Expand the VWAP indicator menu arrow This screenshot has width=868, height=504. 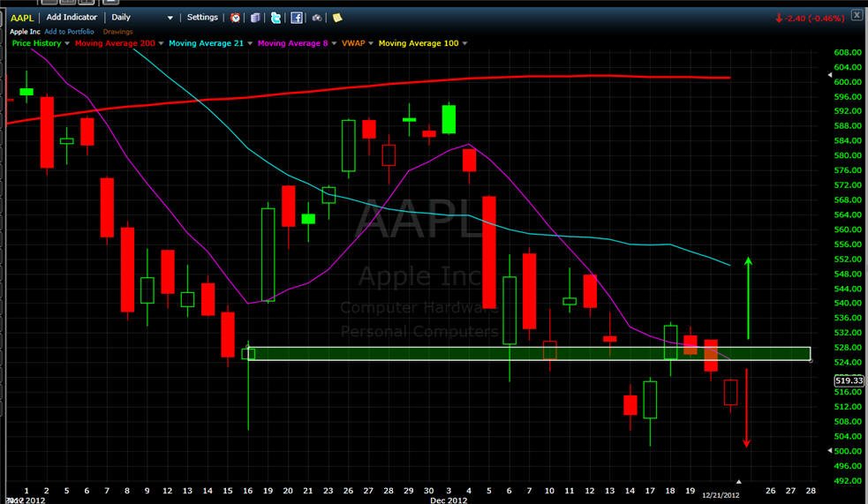[371, 43]
